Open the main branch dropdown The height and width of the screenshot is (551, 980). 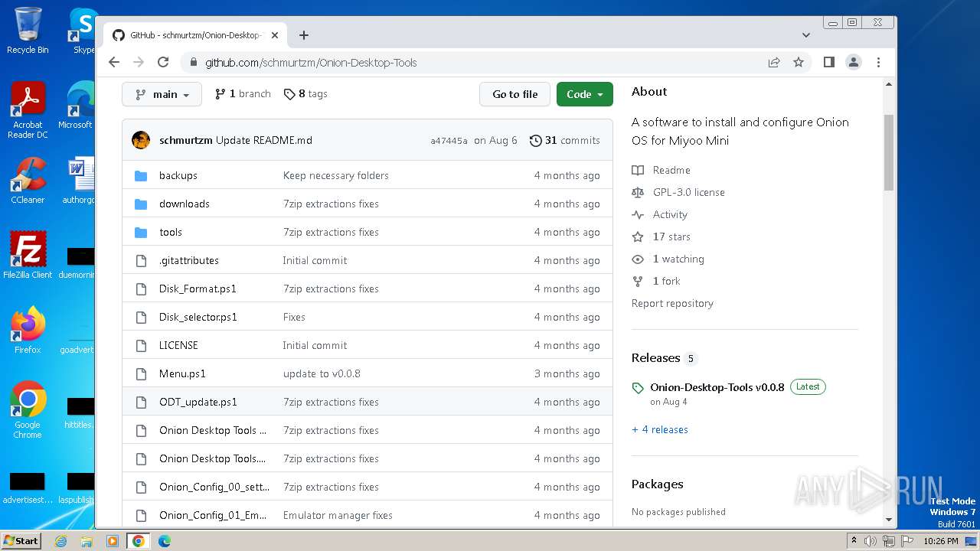(162, 94)
